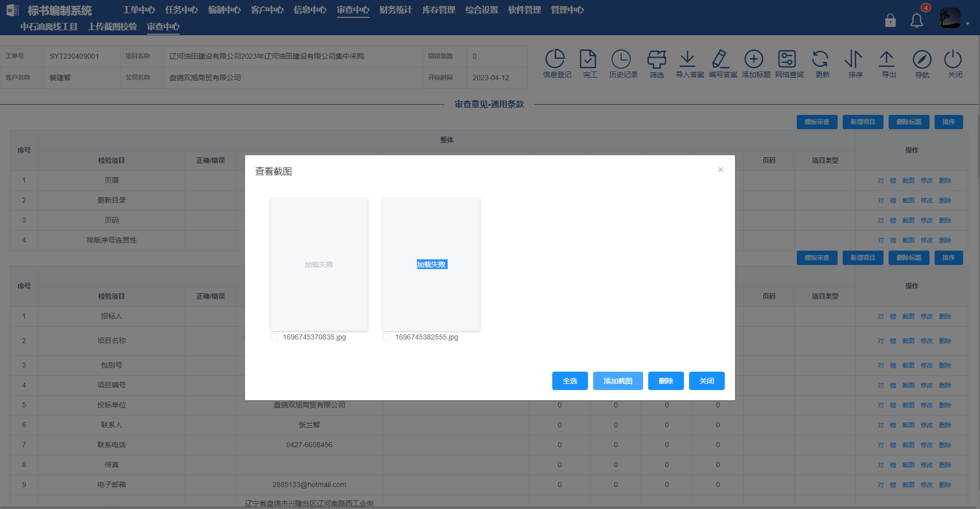The width and height of the screenshot is (980, 509).
Task: Click the Word logo beside 标书编制系统
Action: pos(13,10)
